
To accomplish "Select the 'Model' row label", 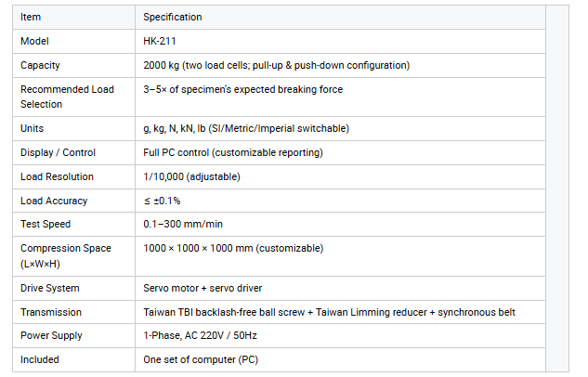I will coord(34,41).
